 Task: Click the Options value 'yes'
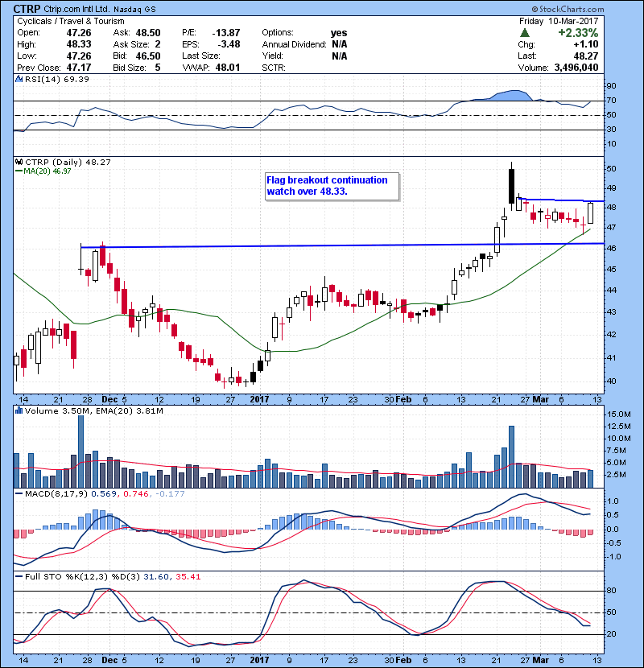pyautogui.click(x=339, y=33)
